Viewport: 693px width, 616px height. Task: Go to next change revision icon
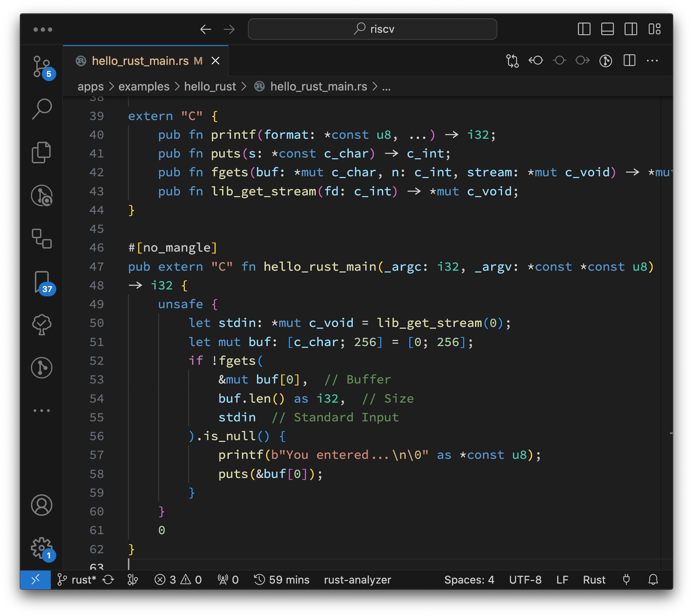click(582, 61)
